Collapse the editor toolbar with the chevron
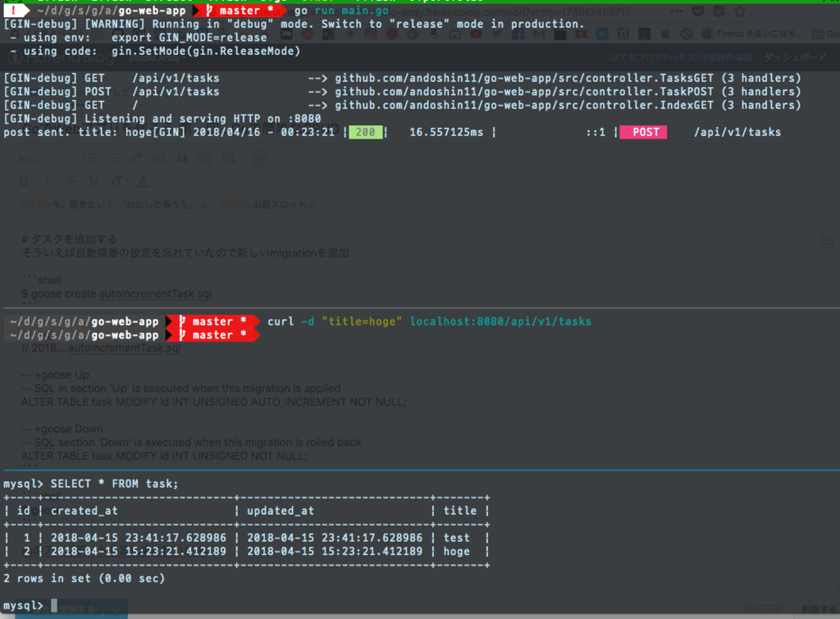Screen dimensions: 840x619 click(x=262, y=158)
